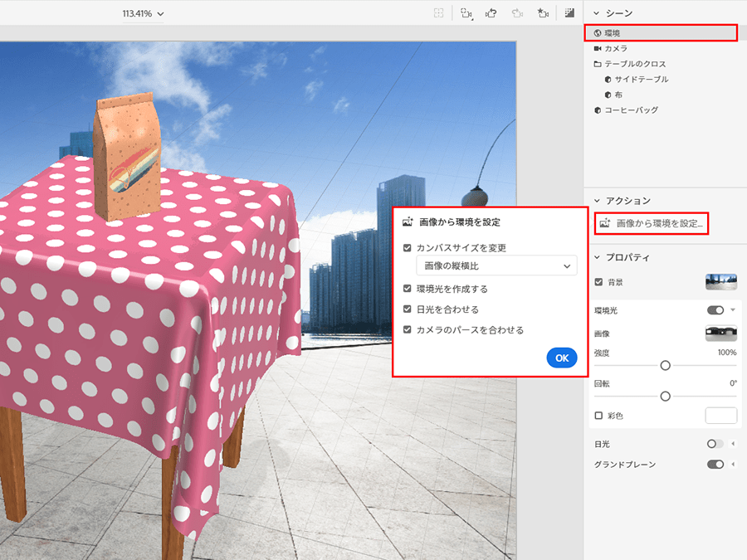
Task: Toggle the render preview icon
Action: (569, 12)
